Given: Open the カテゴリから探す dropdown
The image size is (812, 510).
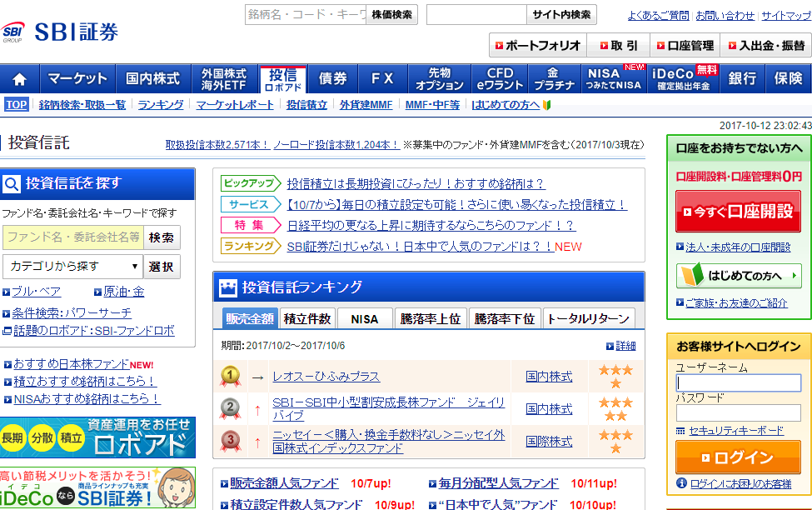Looking at the screenshot, I should click(72, 267).
